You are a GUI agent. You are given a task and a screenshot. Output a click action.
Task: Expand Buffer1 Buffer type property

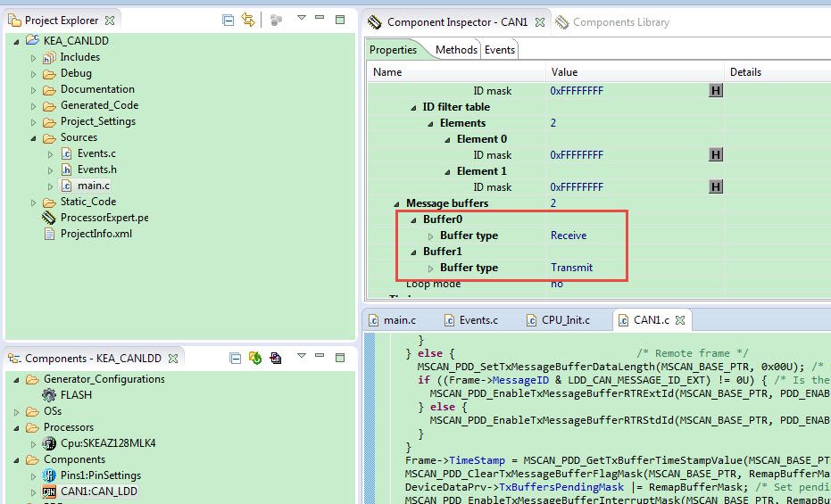431,269
